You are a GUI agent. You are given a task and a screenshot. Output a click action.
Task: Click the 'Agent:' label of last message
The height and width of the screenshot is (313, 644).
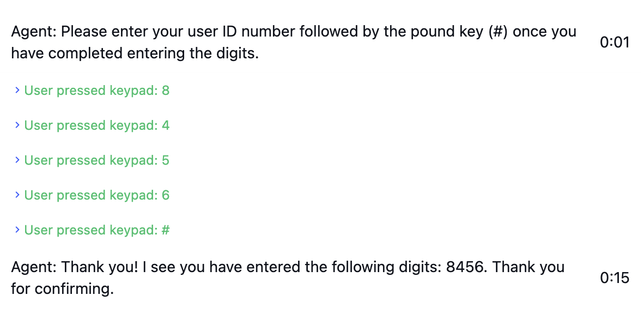tap(34, 268)
